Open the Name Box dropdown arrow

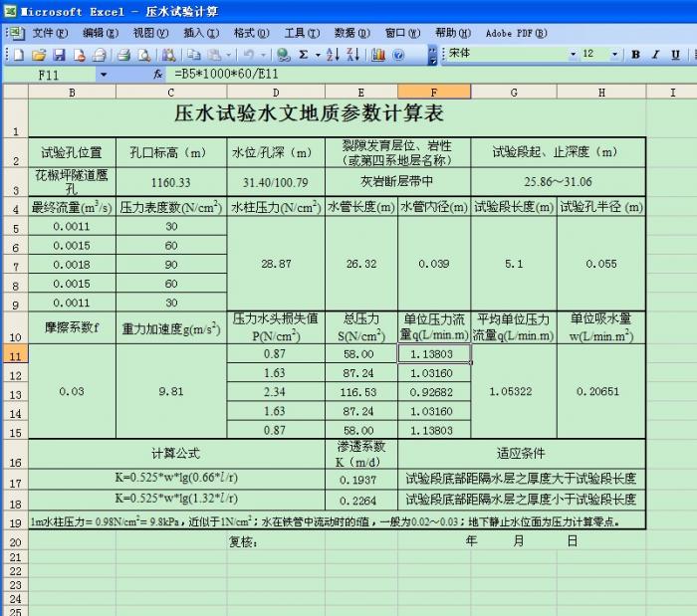pos(103,75)
